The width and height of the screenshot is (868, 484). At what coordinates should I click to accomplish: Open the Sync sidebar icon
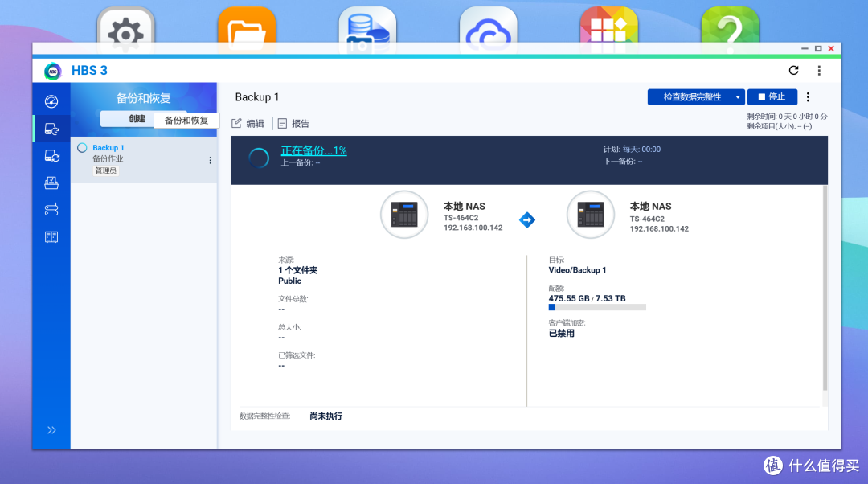pyautogui.click(x=51, y=156)
